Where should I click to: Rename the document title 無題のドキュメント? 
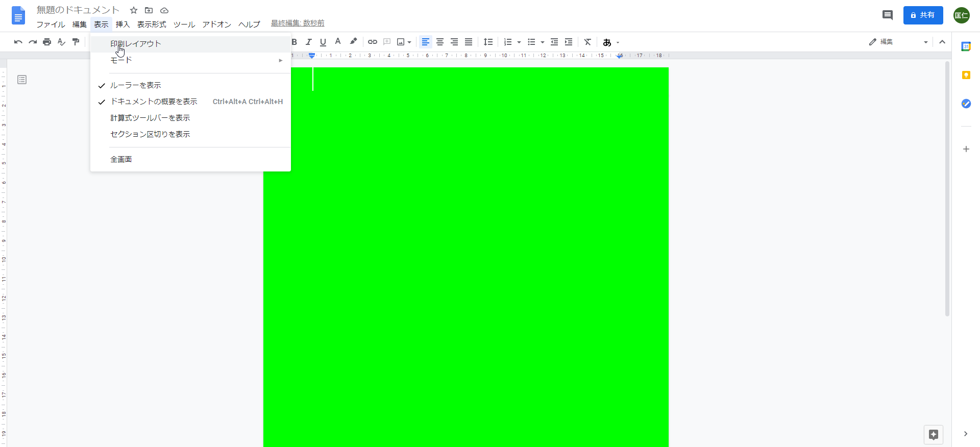tap(78, 10)
